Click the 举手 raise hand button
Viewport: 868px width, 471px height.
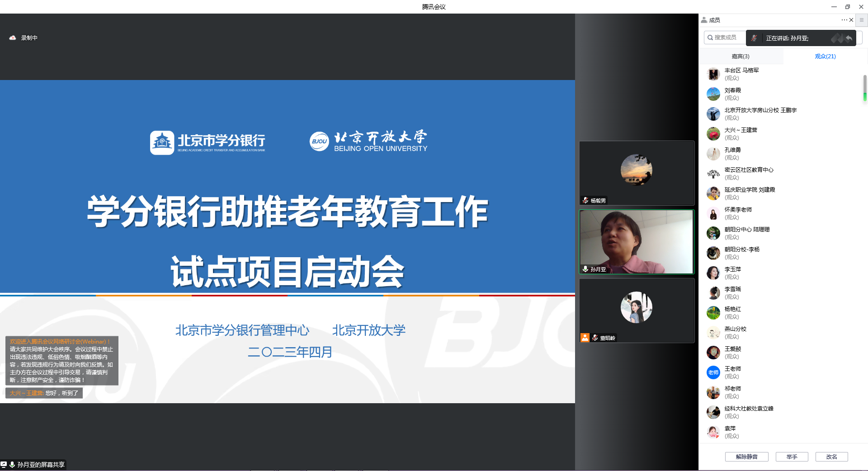click(x=792, y=457)
